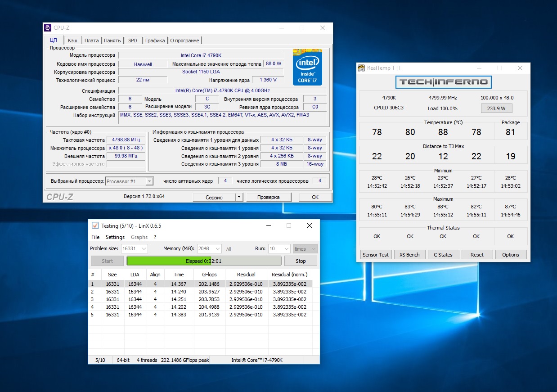The image size is (557, 392).
Task: Open the Плата tab in CPU-Z
Action: [x=91, y=41]
